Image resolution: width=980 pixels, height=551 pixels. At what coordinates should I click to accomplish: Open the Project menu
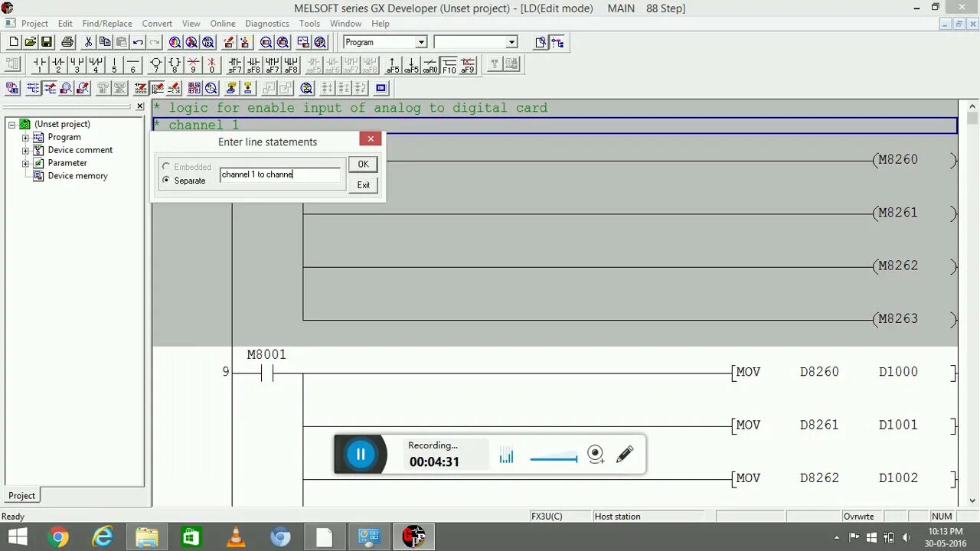point(34,24)
